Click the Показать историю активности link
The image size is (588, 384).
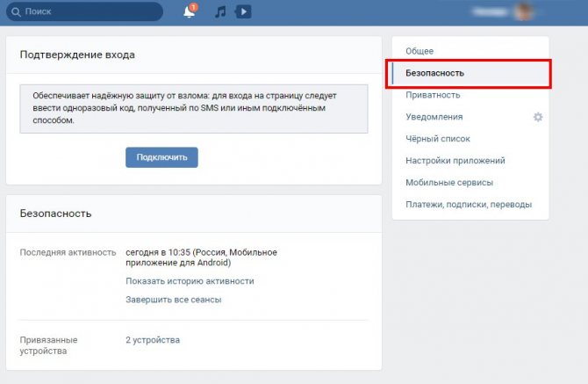coord(190,281)
